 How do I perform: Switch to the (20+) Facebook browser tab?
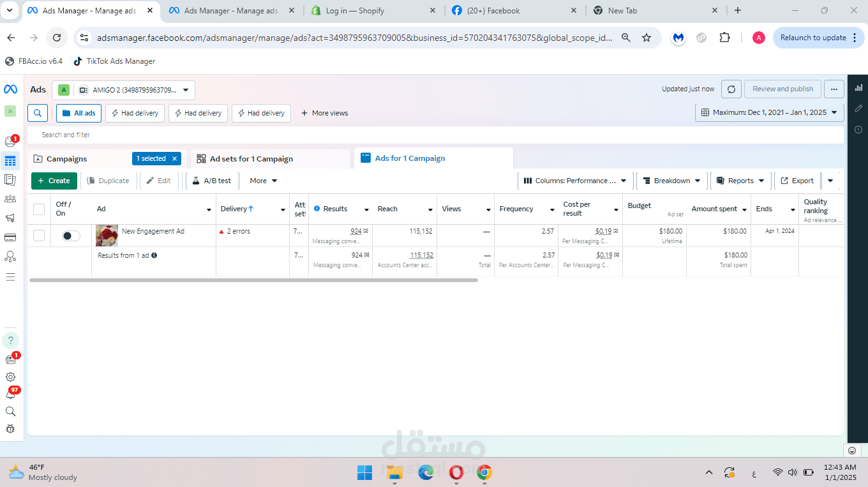516,11
